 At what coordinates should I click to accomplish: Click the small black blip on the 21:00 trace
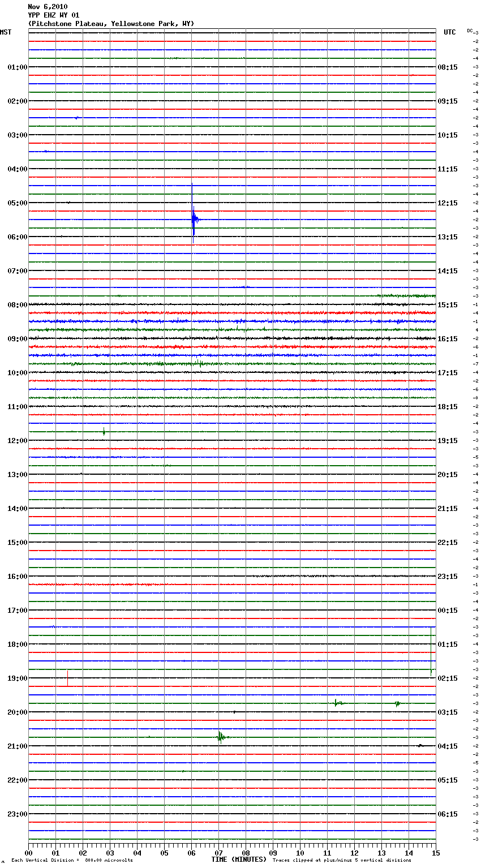[420, 746]
